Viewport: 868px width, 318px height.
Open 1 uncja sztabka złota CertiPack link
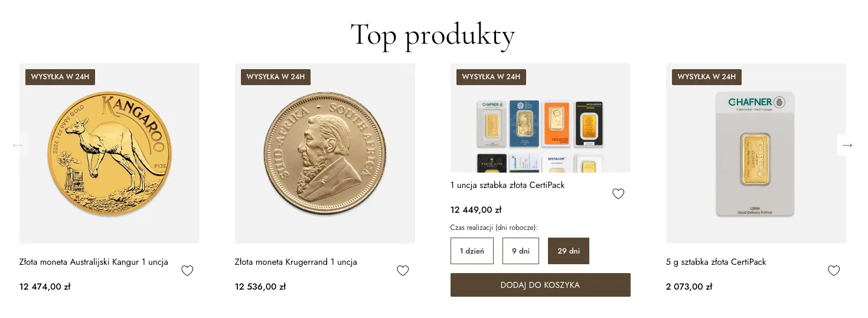(x=507, y=185)
